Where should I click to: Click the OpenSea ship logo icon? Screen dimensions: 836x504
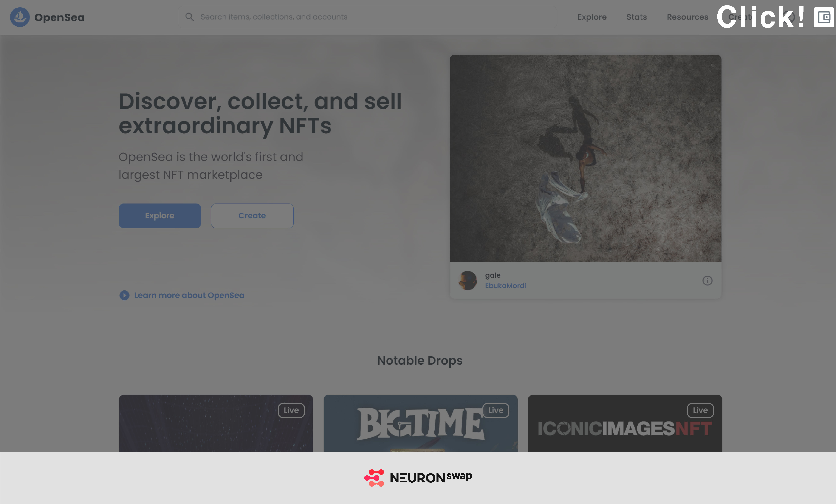tap(20, 17)
